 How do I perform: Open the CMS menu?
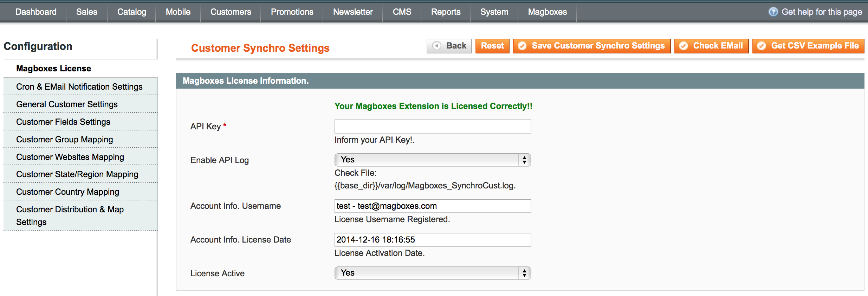click(402, 12)
